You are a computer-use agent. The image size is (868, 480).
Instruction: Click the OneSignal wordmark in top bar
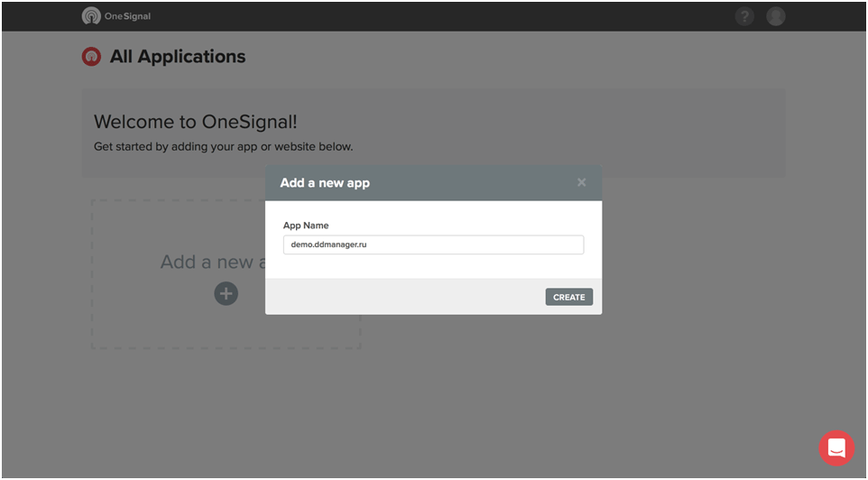pos(127,16)
